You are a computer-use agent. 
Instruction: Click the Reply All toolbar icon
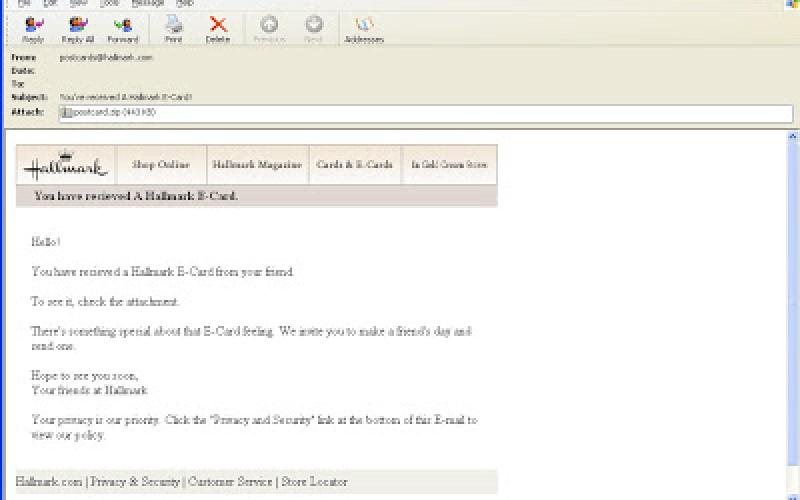pos(78,28)
